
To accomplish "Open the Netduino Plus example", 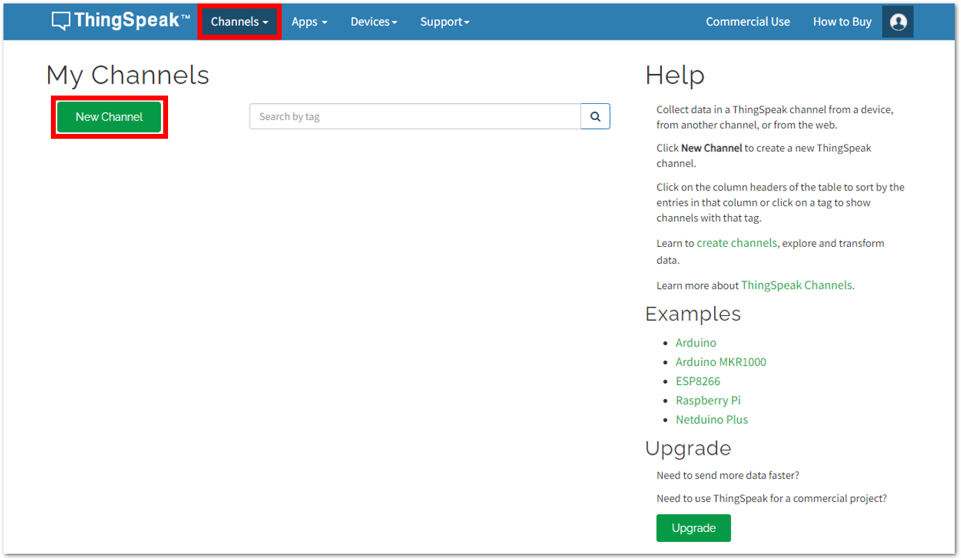I will 711,420.
